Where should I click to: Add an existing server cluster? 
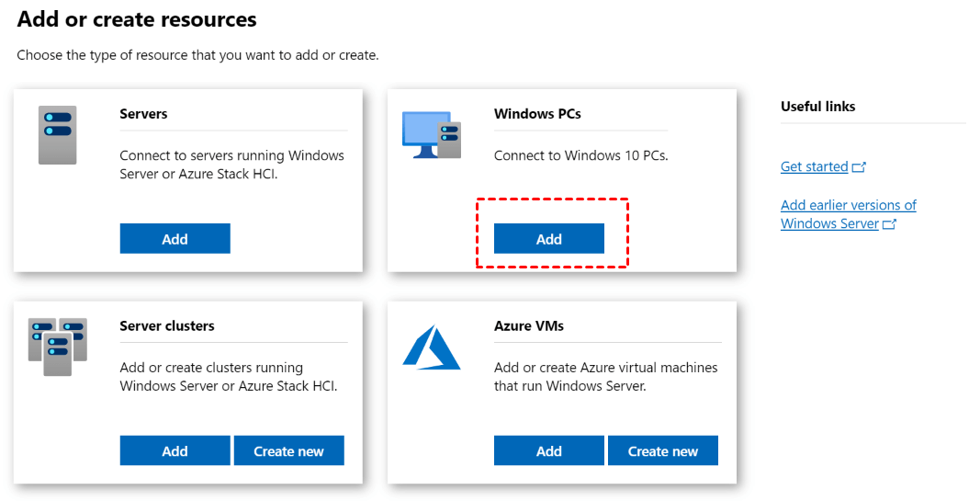pyautogui.click(x=175, y=450)
